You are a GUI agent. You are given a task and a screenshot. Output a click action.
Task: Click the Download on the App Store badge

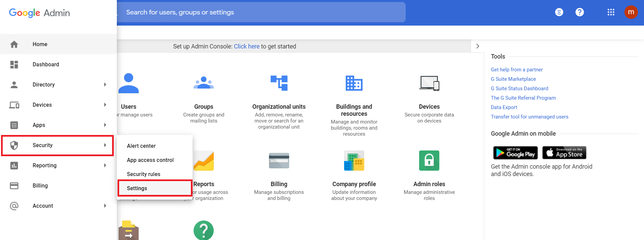click(565, 153)
